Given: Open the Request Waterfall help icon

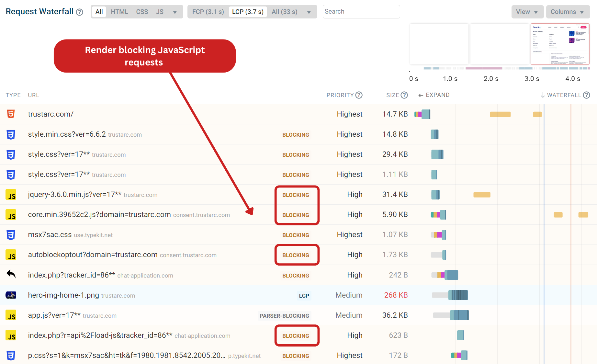Looking at the screenshot, I should (x=80, y=12).
